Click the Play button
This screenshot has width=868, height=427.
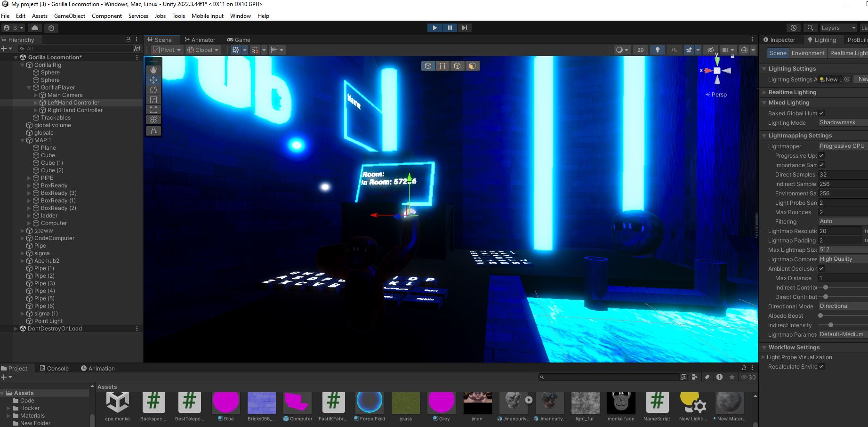[434, 28]
